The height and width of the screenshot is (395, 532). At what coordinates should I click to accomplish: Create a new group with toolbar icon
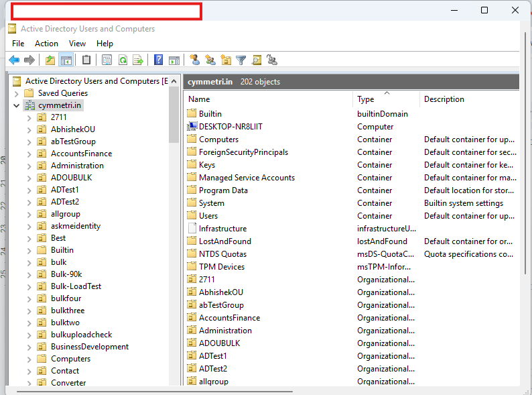[210, 60]
